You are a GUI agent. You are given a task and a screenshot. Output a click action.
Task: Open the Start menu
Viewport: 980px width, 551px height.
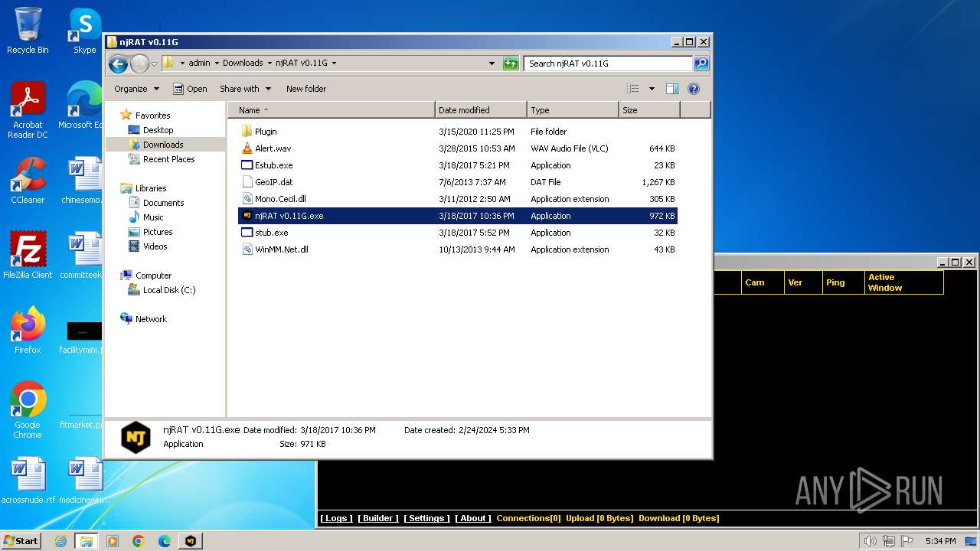(x=21, y=540)
